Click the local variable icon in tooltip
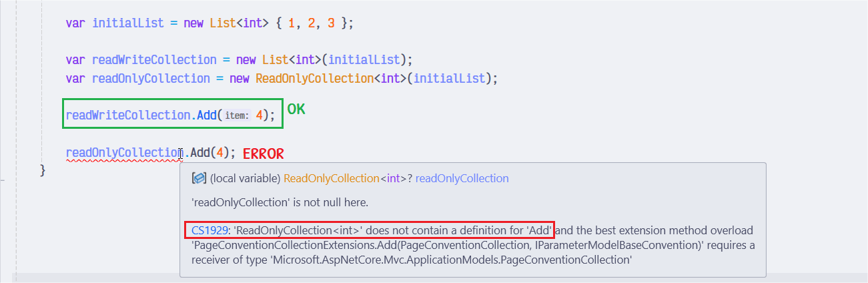Viewport: 868px width, 283px height. (x=198, y=178)
